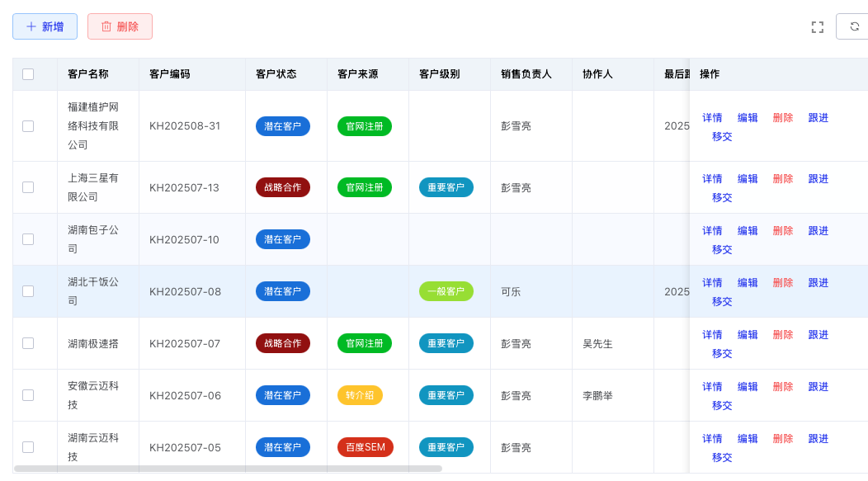This screenshot has height=481, width=868.
Task: Click 跟进 for KH202507-13
Action: [818, 178]
